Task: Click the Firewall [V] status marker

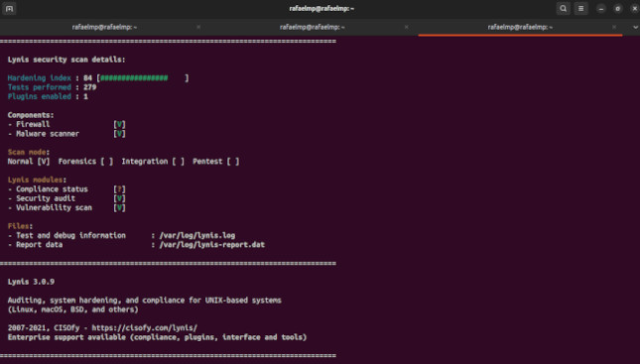Action: pyautogui.click(x=119, y=124)
